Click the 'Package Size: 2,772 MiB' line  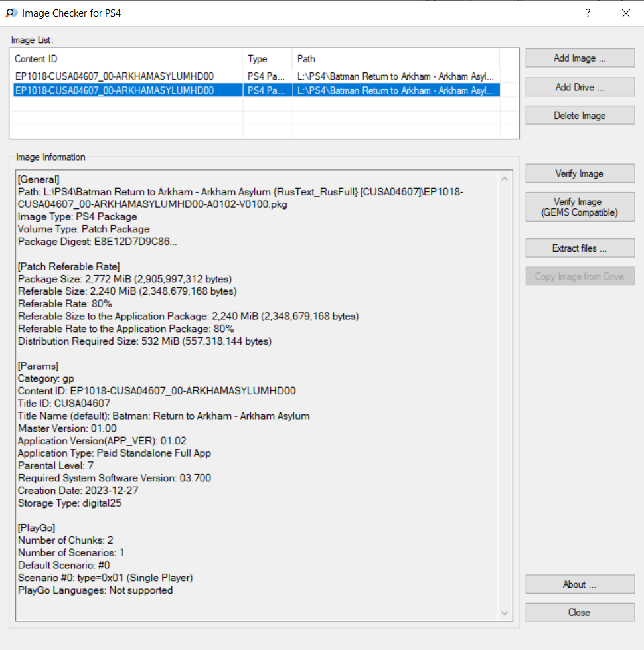tap(125, 279)
